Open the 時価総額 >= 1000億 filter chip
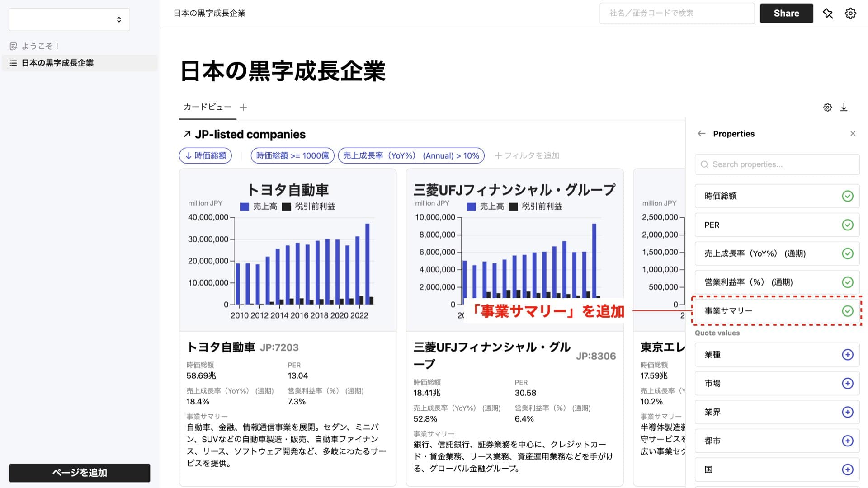The width and height of the screenshot is (868, 488). click(292, 155)
